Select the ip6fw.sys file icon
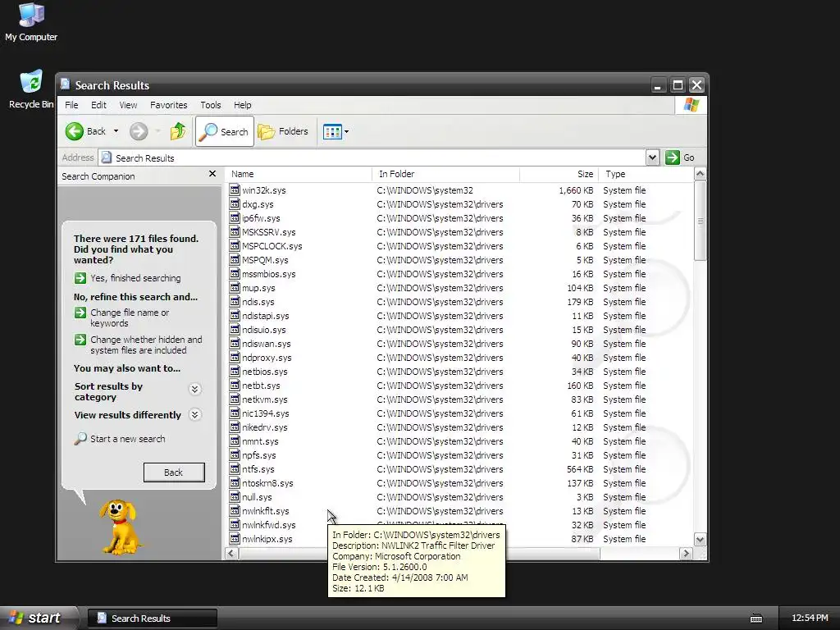This screenshot has height=630, width=840. 234,217
